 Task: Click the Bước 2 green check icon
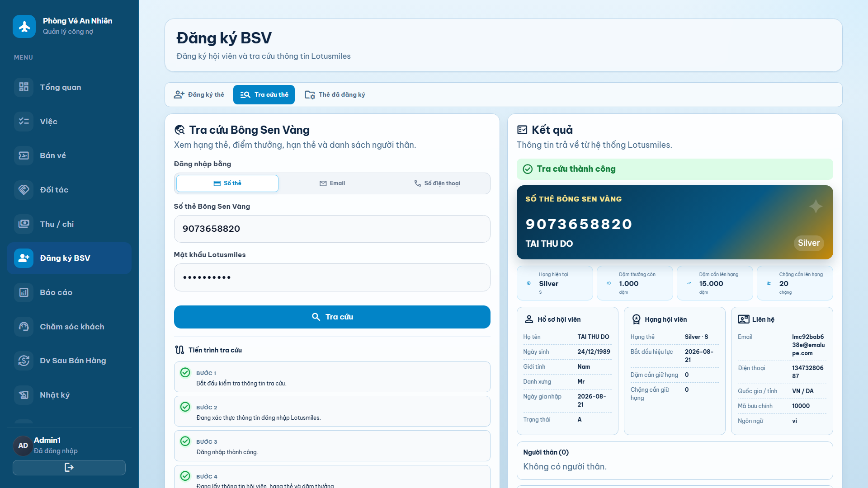pyautogui.click(x=185, y=407)
